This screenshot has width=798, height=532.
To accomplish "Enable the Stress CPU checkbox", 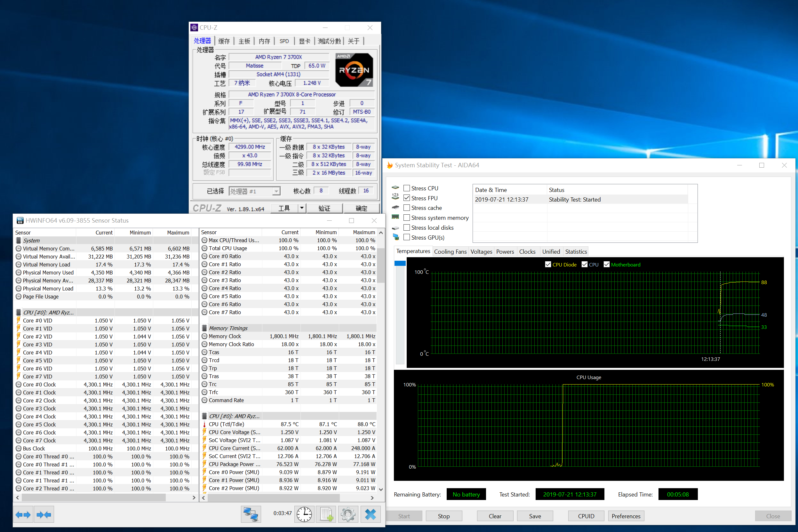I will [x=406, y=188].
